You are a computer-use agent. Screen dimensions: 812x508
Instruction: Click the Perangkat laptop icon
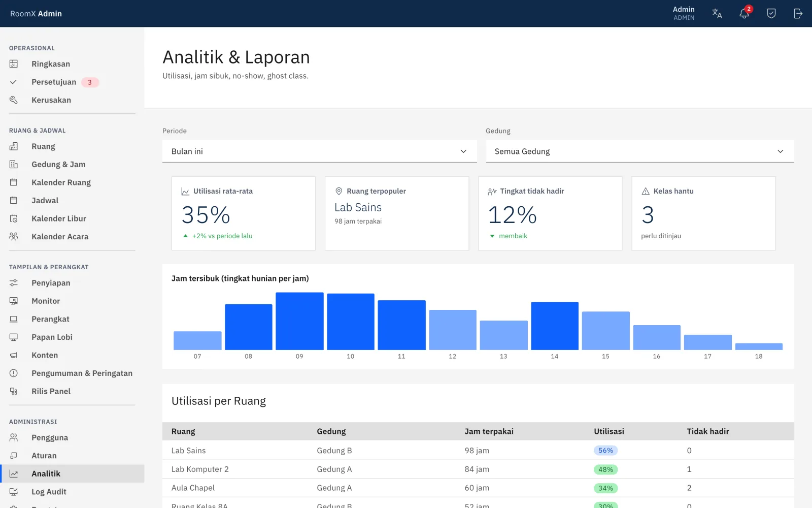point(14,319)
